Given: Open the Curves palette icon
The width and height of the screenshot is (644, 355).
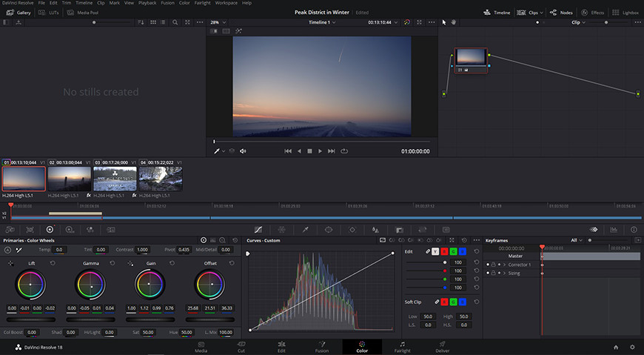Looking at the screenshot, I should pos(258,230).
